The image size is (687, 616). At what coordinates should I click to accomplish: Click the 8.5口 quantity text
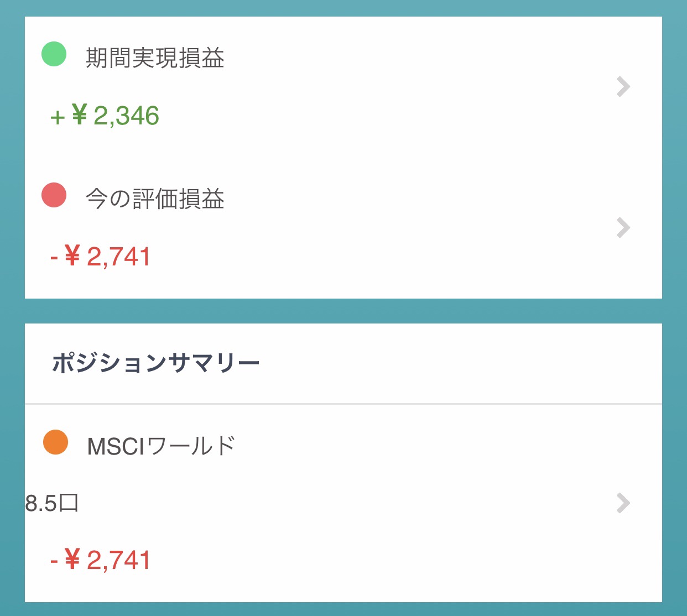[52, 503]
